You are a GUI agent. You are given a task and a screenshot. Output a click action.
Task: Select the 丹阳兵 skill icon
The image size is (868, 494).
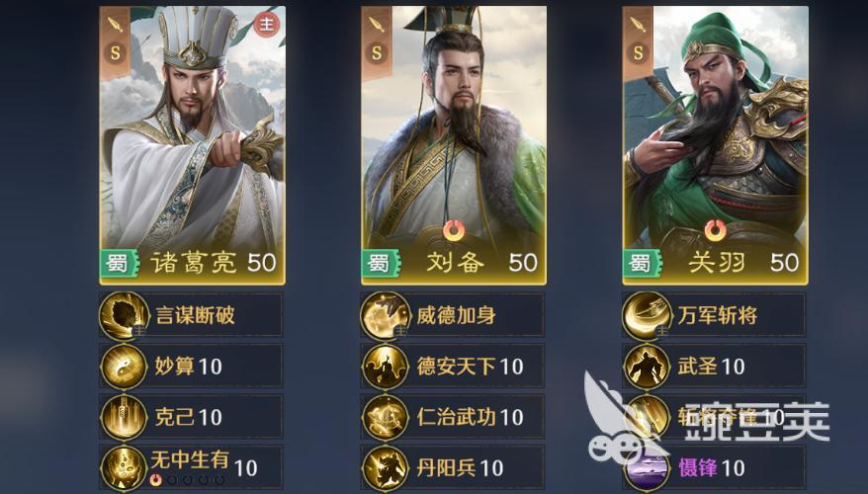pyautogui.click(x=386, y=468)
